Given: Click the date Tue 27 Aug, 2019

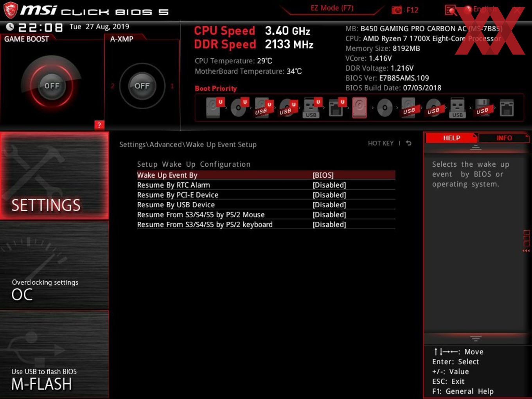Looking at the screenshot, I should pyautogui.click(x=99, y=27).
